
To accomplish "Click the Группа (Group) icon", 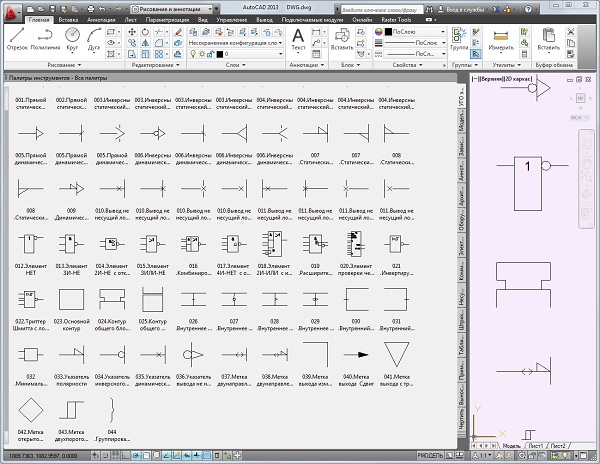I will coord(459,36).
